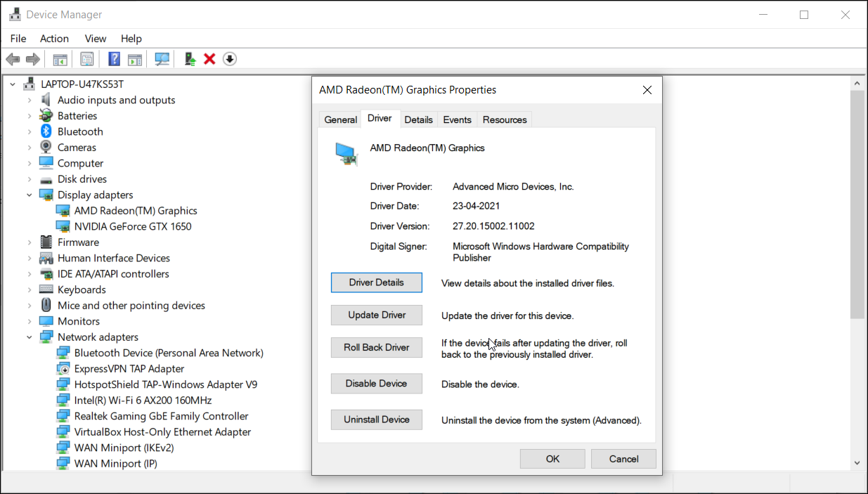The width and height of the screenshot is (868, 494).
Task: Click the Show/Hide console tree icon
Action: [x=60, y=58]
